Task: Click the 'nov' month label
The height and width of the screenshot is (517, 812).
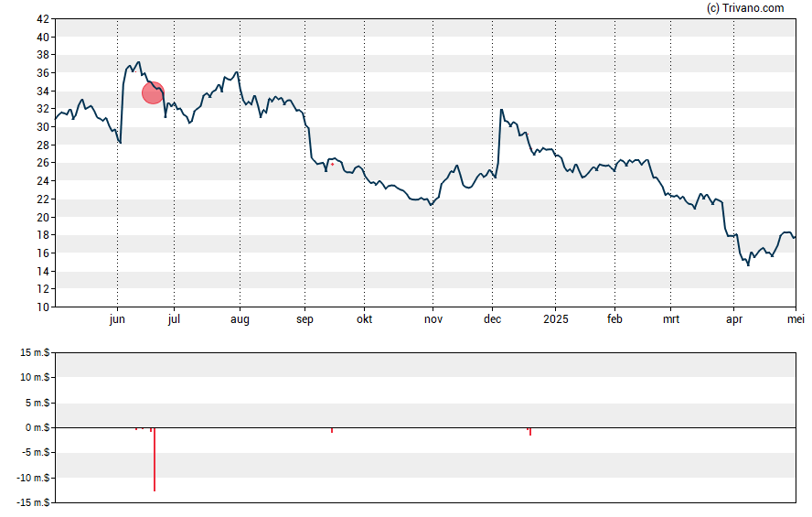Action: point(433,319)
